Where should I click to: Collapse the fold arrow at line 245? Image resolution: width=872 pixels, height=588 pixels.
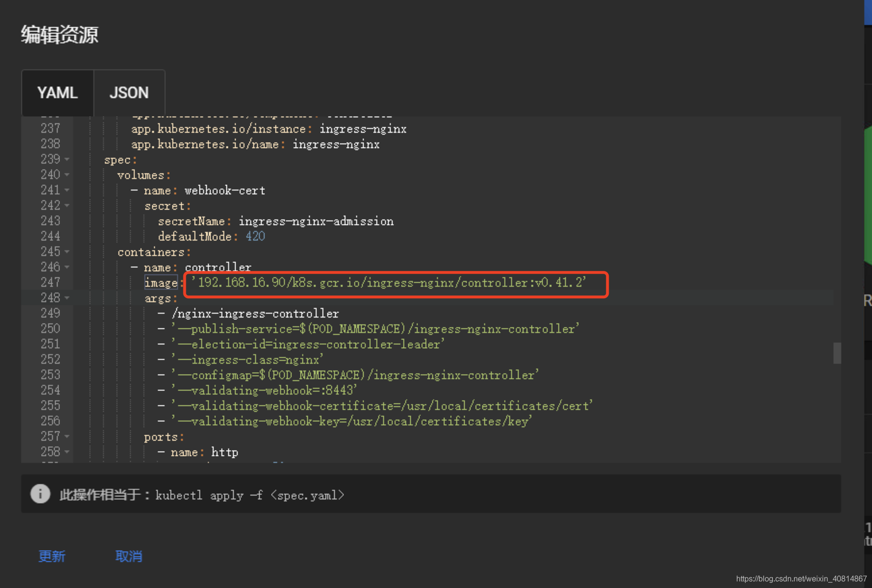[x=67, y=252]
